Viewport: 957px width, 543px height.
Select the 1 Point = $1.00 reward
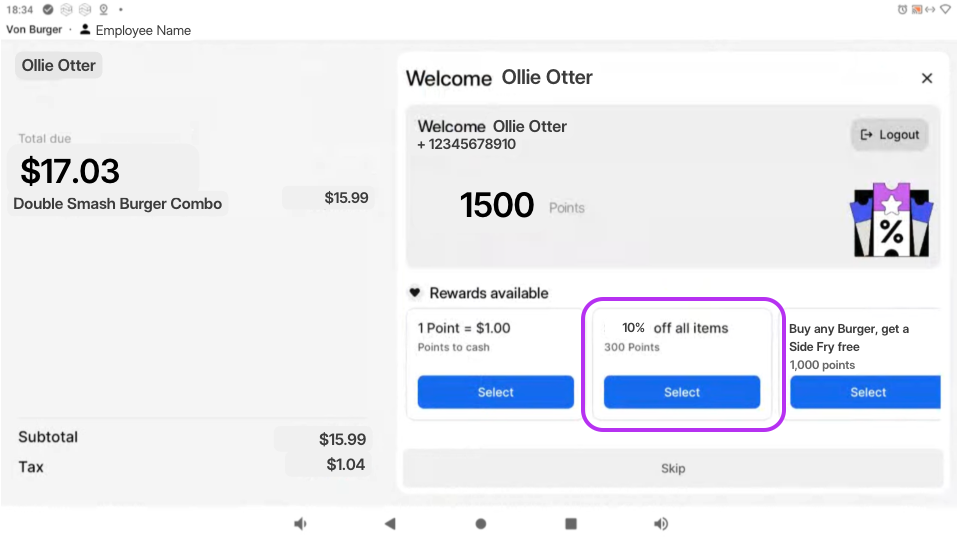tap(495, 392)
